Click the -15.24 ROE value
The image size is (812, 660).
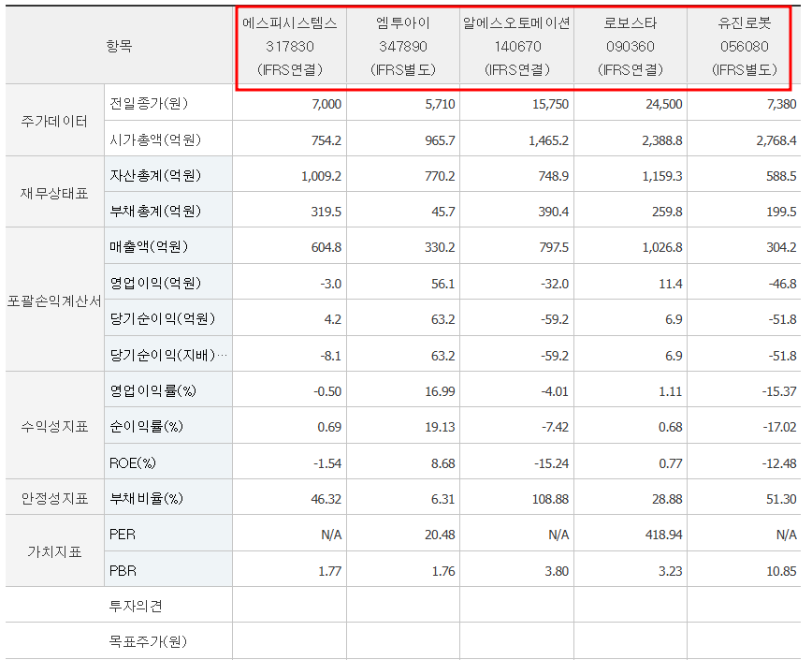552,463
